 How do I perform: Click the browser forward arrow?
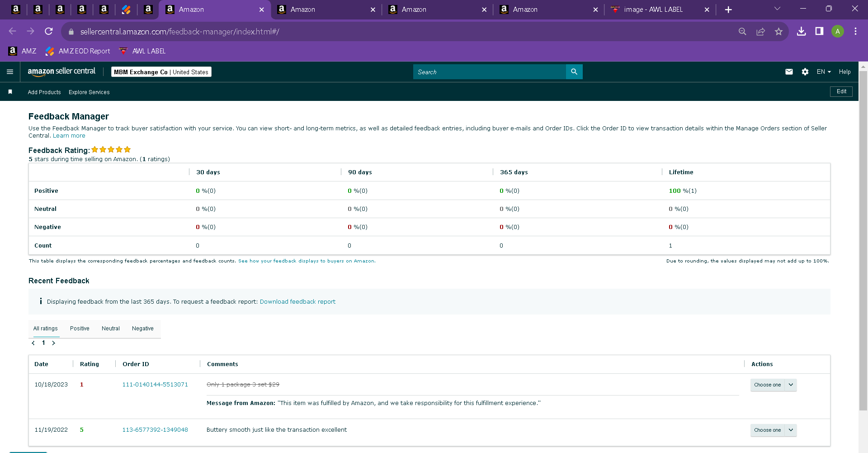[x=30, y=31]
